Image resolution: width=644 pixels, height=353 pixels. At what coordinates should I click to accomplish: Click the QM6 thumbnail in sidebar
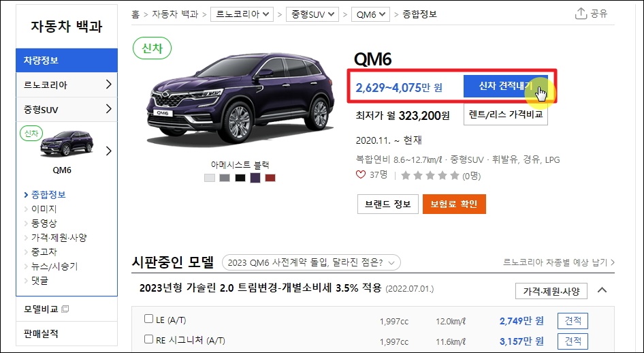[67, 144]
